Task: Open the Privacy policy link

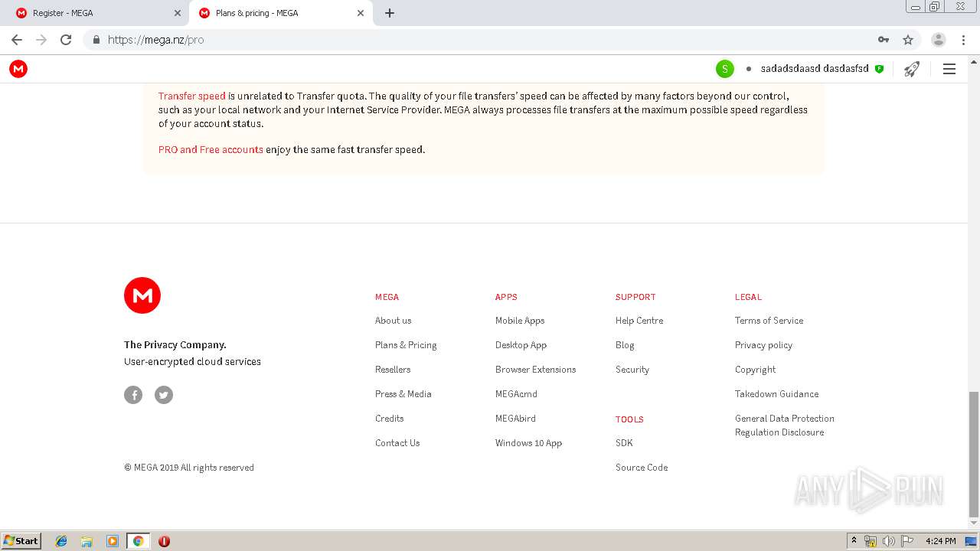Action: tap(763, 345)
